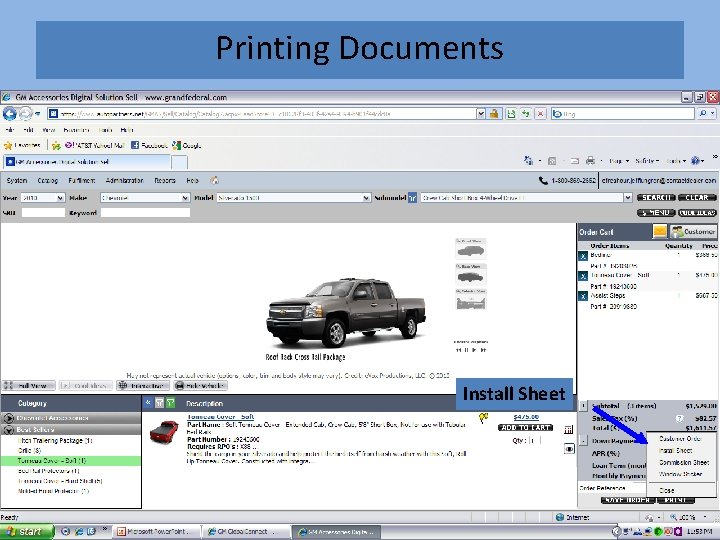The width and height of the screenshot is (720, 540).
Task: Click the blue star icon in Description header
Action: 148,403
